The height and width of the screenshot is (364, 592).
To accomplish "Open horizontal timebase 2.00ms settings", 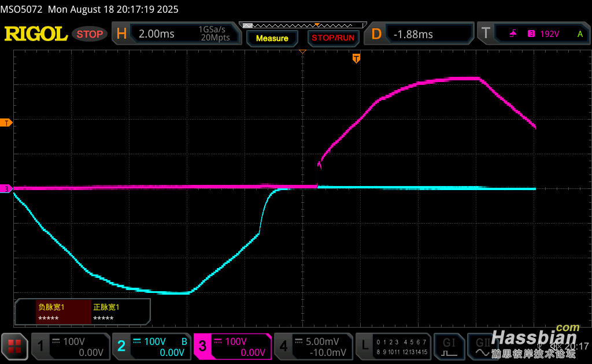I will (176, 34).
